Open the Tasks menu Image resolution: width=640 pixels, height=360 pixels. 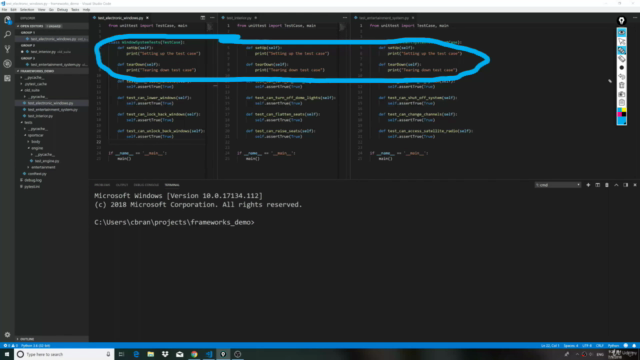[75, 9]
